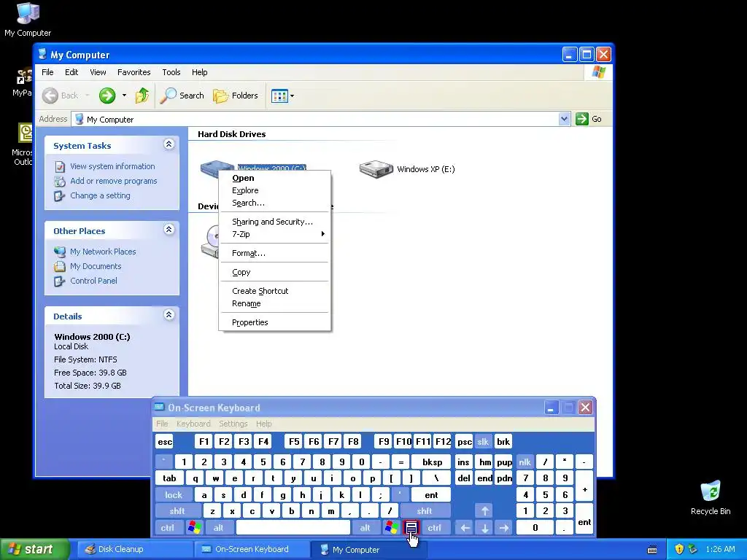Expand the 7-Zip submenu
The image size is (747, 560).
(x=274, y=234)
